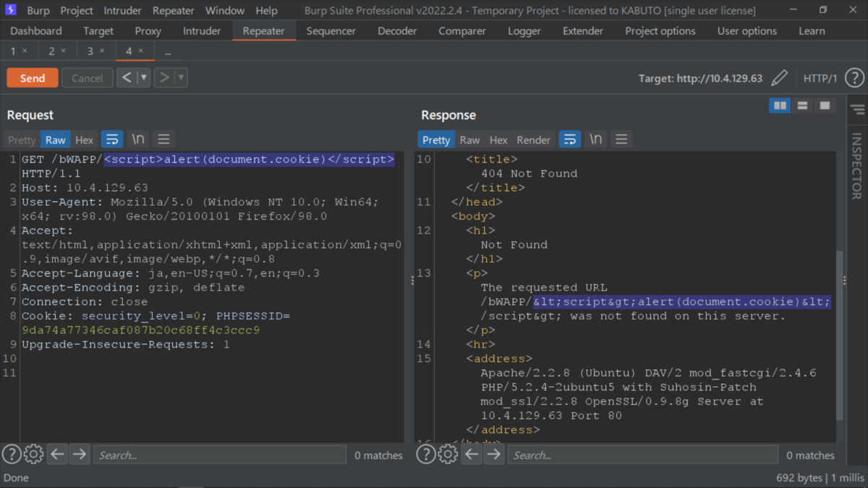Screen dimensions: 868x488
Task: Open Request search help icon
Action: tap(12, 455)
